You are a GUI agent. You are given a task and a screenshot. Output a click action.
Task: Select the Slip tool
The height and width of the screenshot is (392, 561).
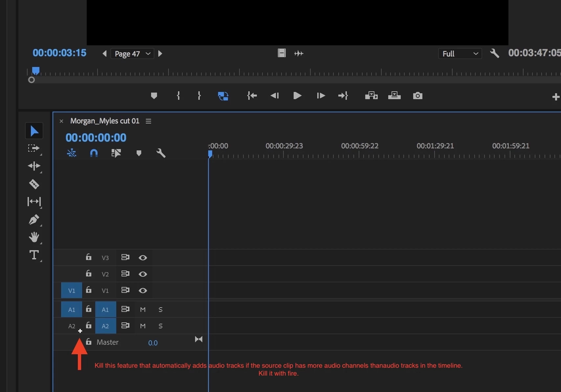34,201
